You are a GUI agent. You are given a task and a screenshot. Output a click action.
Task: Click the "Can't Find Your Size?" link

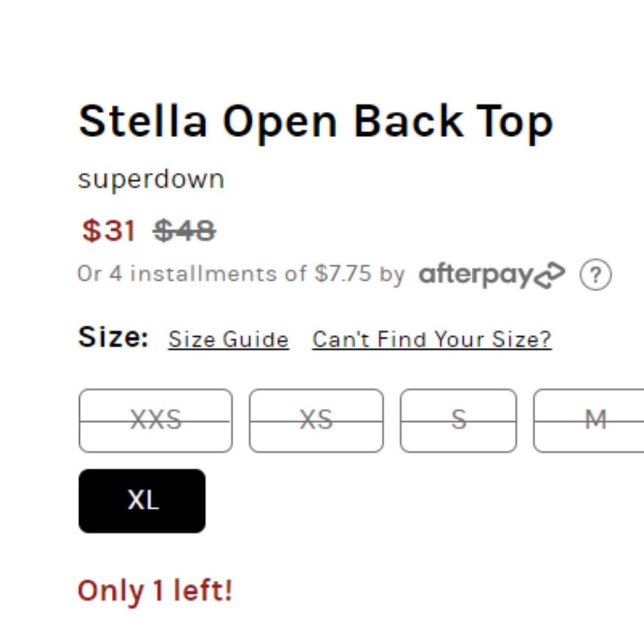(x=431, y=339)
